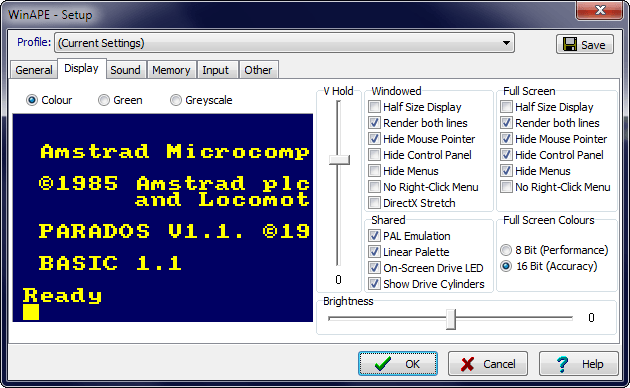Open the Other tab
630x388 pixels.
[x=258, y=70]
